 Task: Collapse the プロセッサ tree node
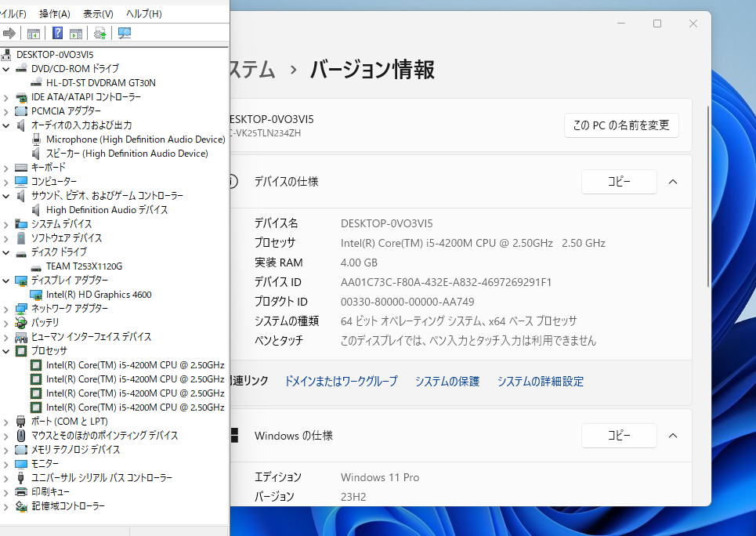coord(5,351)
